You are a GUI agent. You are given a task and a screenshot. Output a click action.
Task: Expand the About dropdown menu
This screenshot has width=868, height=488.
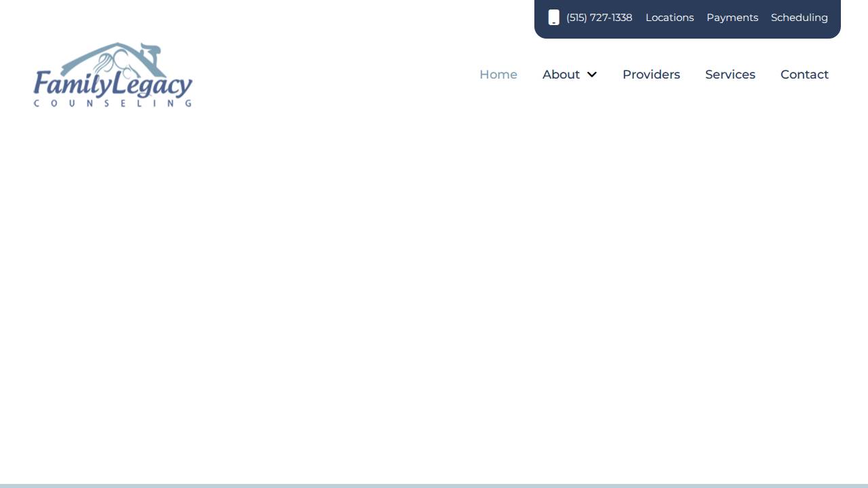570,75
